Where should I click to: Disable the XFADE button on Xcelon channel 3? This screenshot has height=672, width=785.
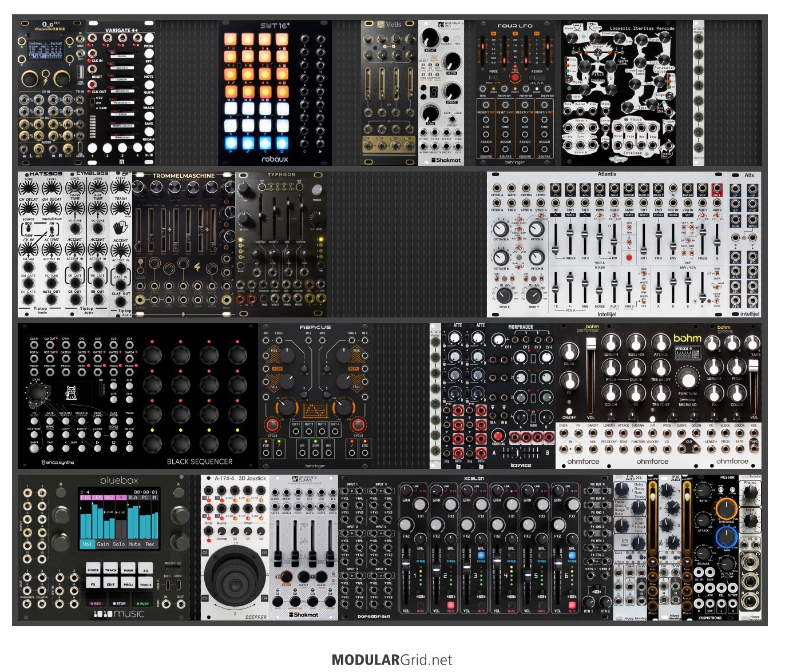click(x=481, y=556)
